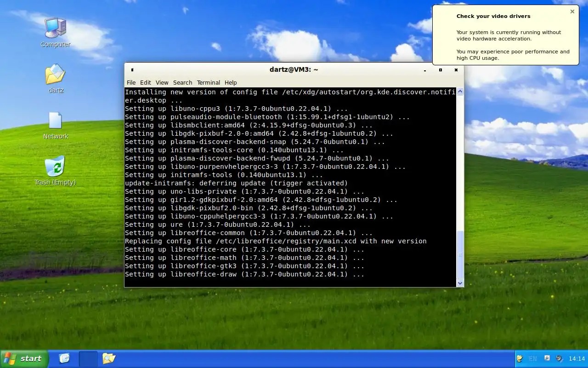Click the 'libgdk-pixbuf2.0-bin' line
This screenshot has width=588, height=368.
(x=249, y=208)
